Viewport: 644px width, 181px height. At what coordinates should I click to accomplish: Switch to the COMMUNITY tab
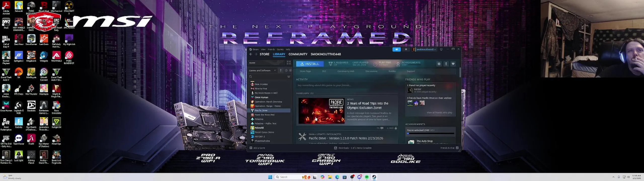click(x=298, y=54)
